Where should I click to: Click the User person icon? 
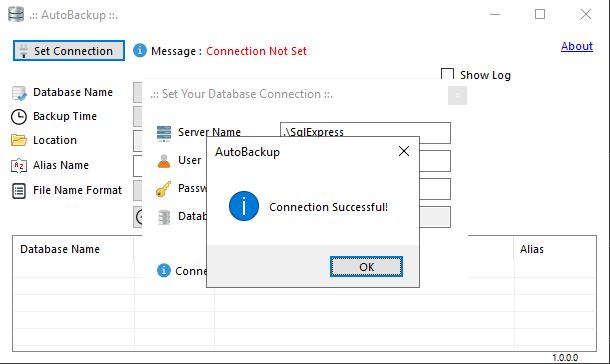pyautogui.click(x=164, y=161)
